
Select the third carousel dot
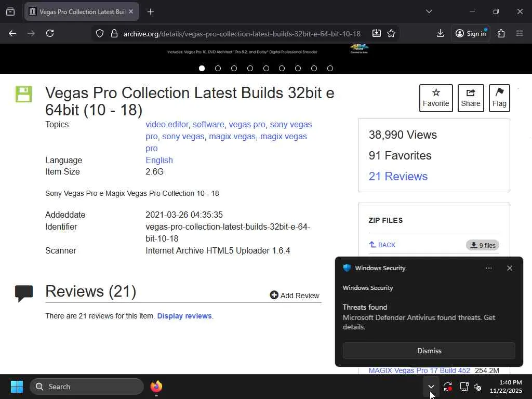[234, 68]
